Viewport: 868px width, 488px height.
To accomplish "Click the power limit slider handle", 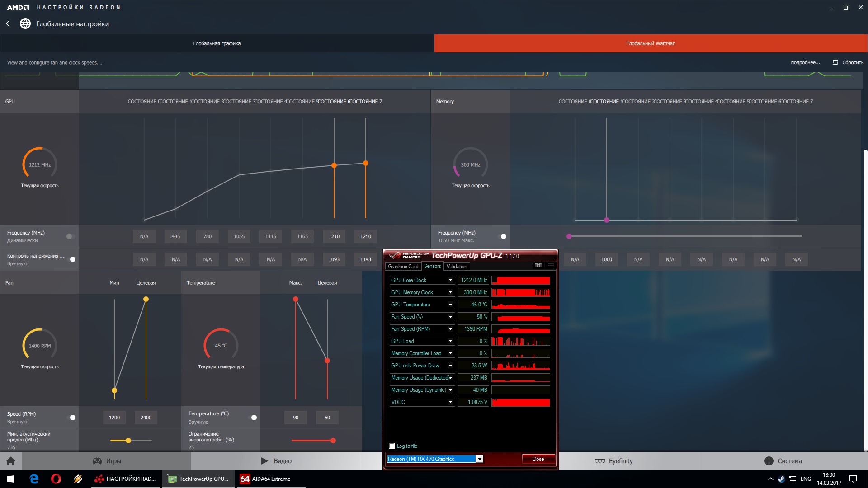I will coord(333,441).
